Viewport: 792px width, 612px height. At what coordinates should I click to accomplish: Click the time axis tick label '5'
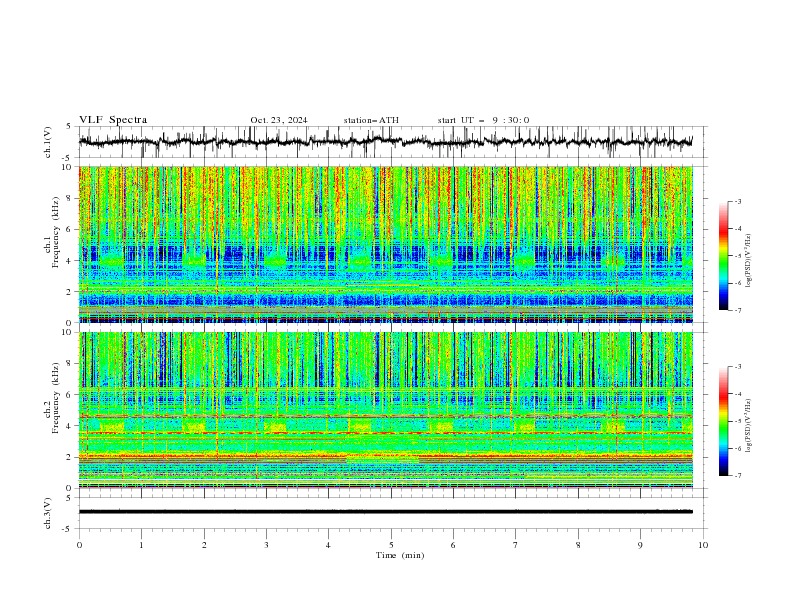pyautogui.click(x=391, y=545)
